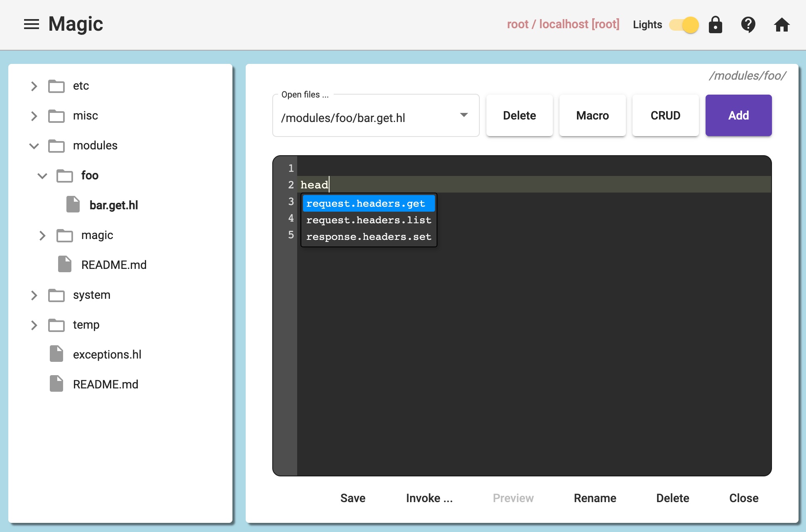806x532 pixels.
Task: Go to home via house icon
Action: coord(782,24)
